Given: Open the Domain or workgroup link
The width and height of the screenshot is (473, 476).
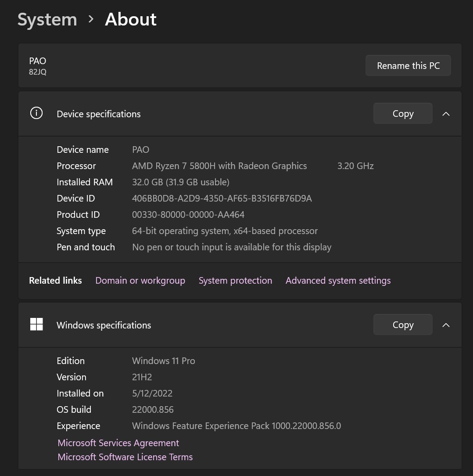Looking at the screenshot, I should coord(140,281).
